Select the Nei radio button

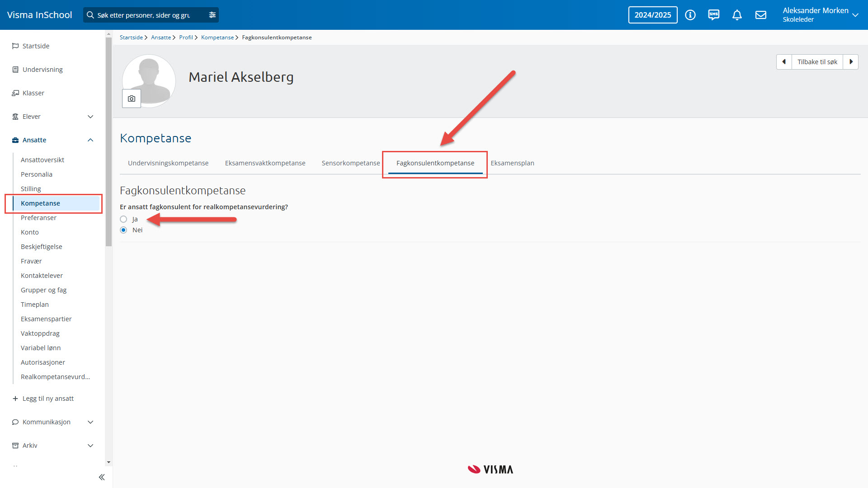pos(123,230)
